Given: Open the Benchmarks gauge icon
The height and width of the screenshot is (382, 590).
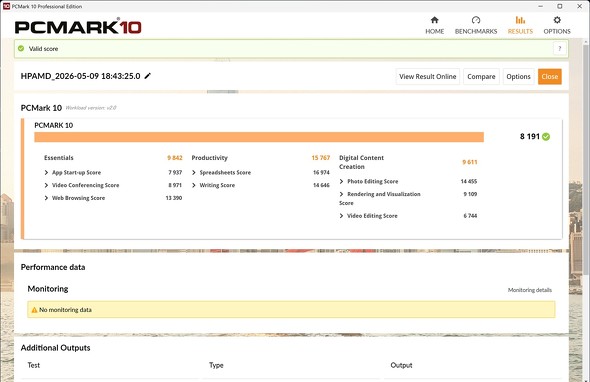Looking at the screenshot, I should [x=476, y=20].
